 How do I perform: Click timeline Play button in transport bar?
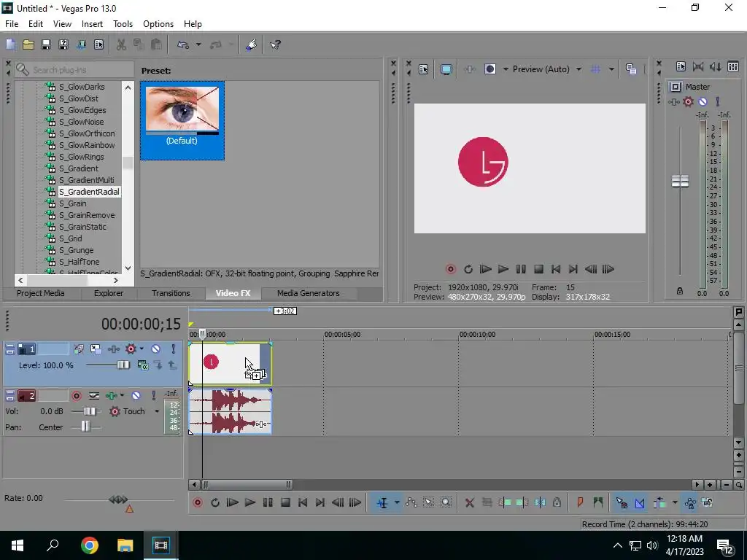click(250, 502)
